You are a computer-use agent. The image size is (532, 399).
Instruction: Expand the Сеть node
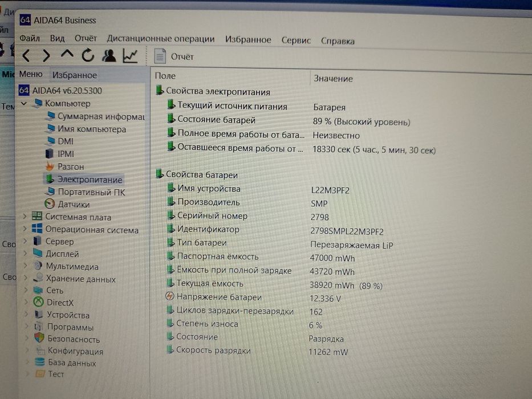tap(26, 290)
